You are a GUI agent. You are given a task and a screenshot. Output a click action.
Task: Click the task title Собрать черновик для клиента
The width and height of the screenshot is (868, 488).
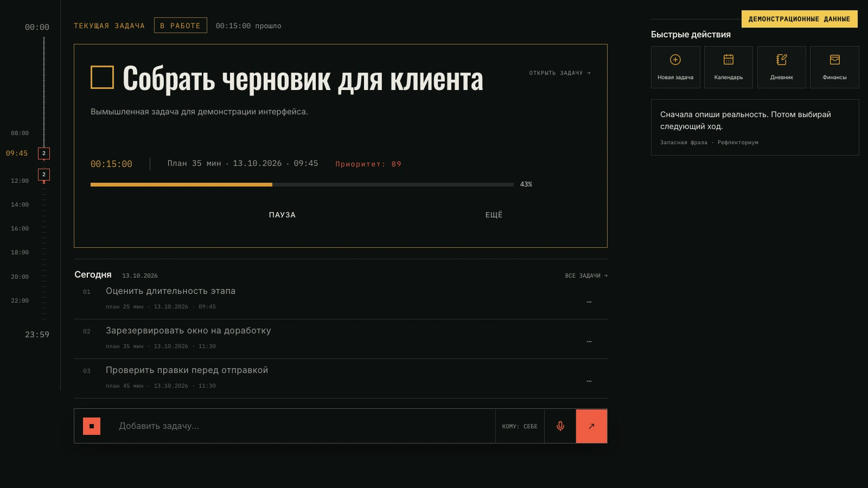point(303,79)
